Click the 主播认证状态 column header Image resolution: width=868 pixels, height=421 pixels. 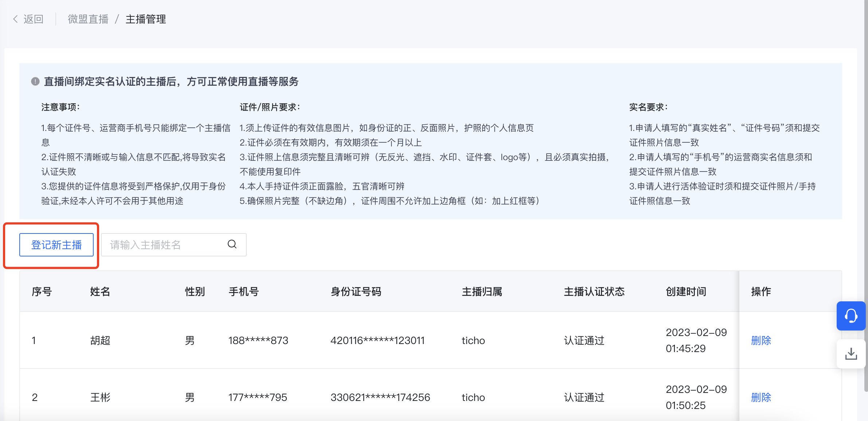point(594,291)
